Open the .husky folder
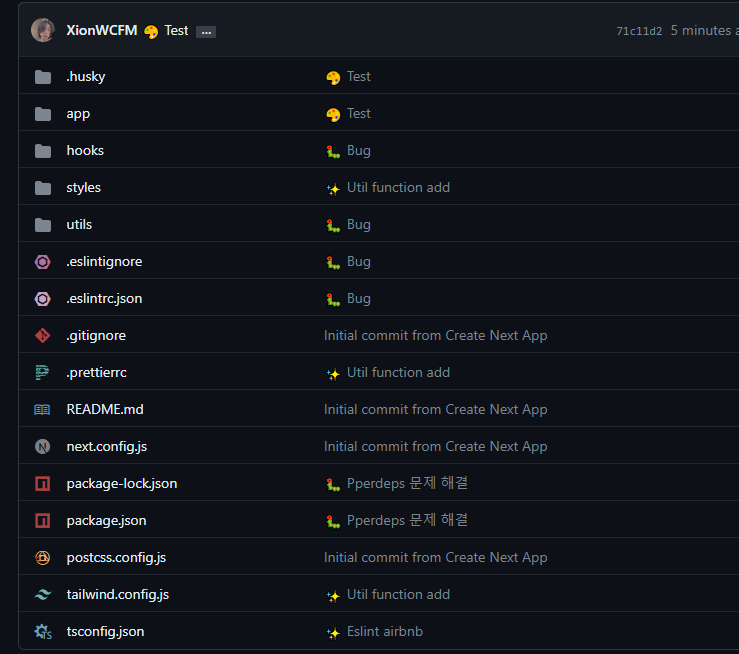Image resolution: width=739 pixels, height=654 pixels. pyautogui.click(x=86, y=76)
